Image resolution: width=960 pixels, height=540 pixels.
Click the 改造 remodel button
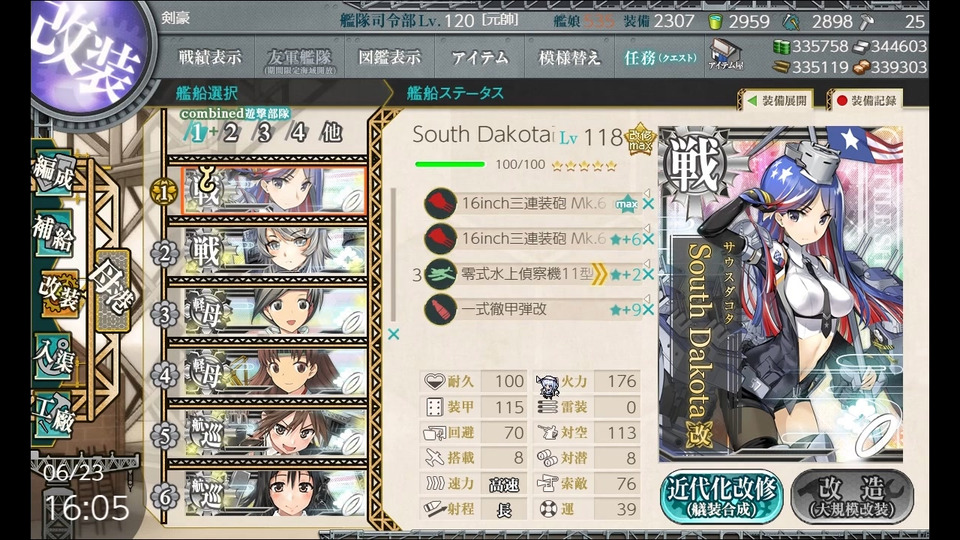click(x=853, y=496)
